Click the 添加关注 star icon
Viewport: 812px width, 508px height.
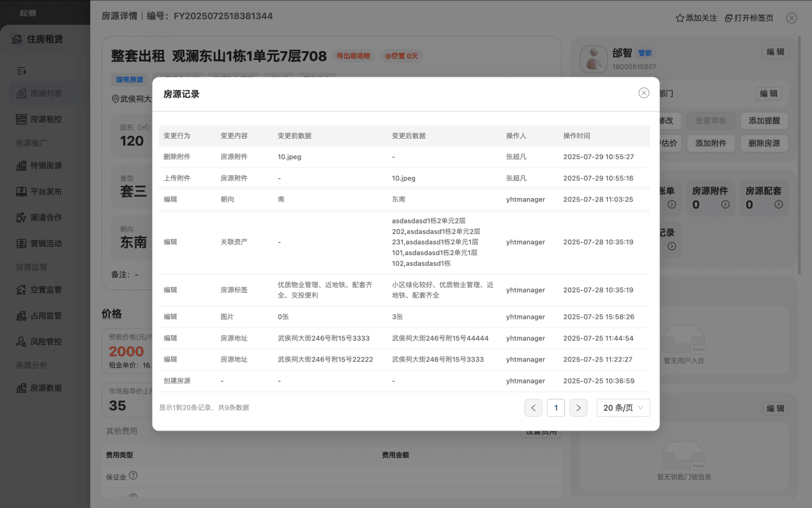click(x=680, y=18)
